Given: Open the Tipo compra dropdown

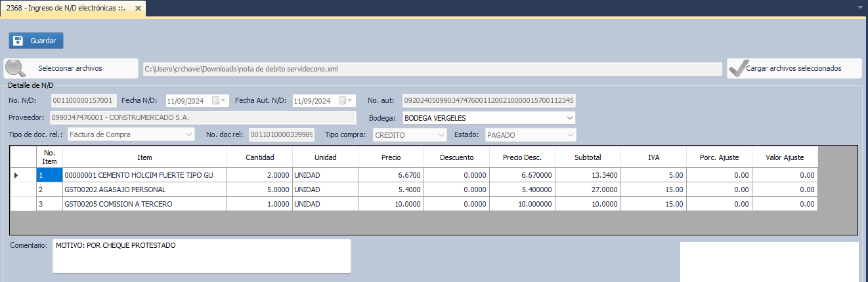Looking at the screenshot, I should [441, 134].
